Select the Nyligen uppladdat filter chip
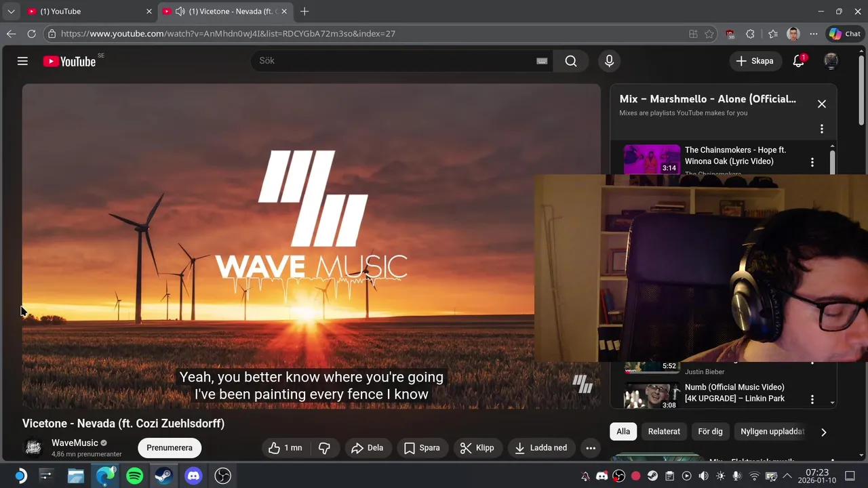The height and width of the screenshot is (488, 868). pos(772,432)
